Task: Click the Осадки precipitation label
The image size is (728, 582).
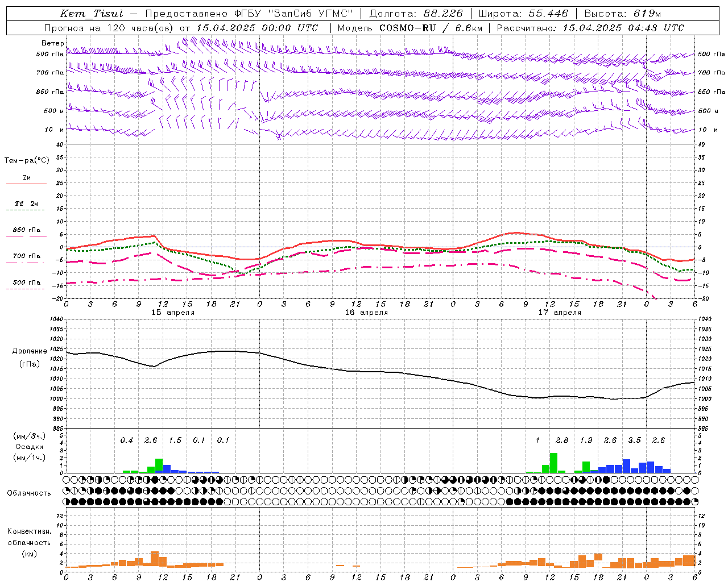Action: pos(29,447)
